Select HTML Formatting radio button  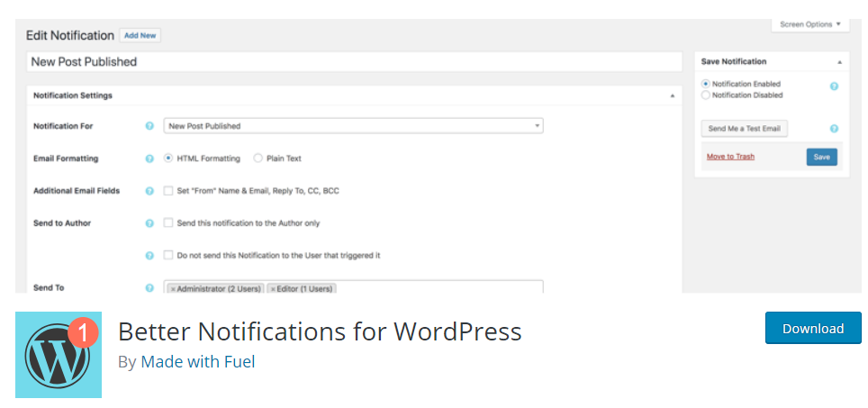coord(168,159)
